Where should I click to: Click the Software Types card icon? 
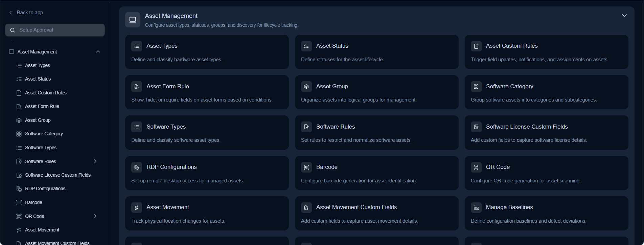pos(137,127)
